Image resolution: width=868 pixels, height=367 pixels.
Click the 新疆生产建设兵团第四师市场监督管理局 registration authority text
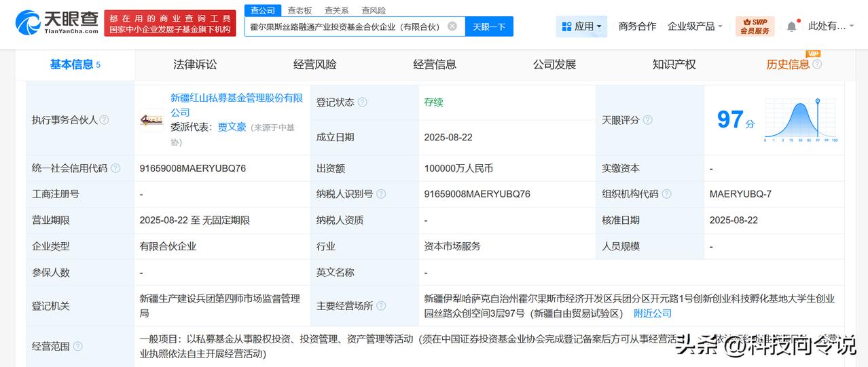click(219, 305)
